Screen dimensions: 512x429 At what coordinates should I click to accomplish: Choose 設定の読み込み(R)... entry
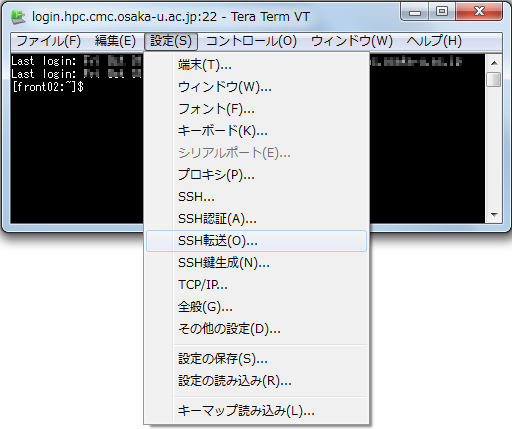pos(256,381)
